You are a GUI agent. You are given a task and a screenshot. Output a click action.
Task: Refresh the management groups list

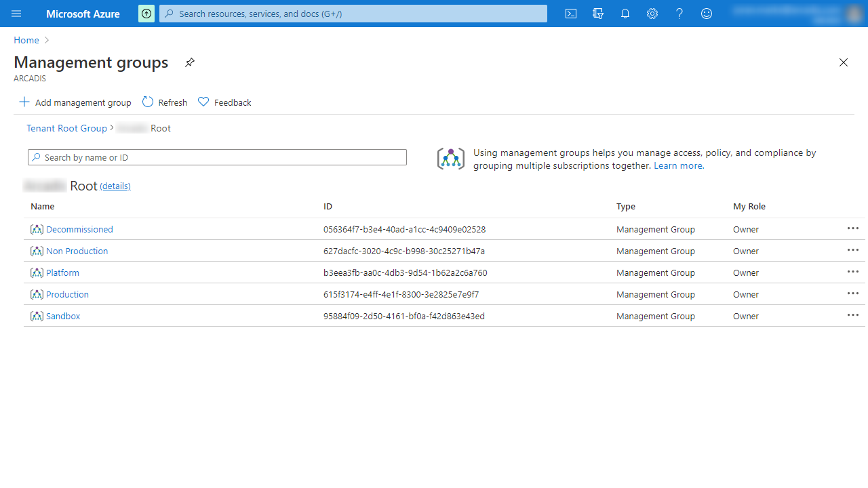(165, 102)
